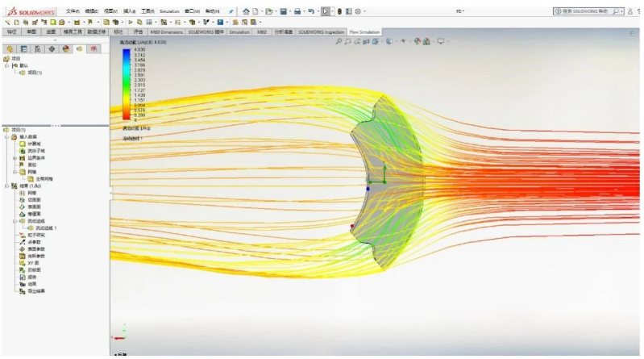Click the Section View icon

tap(366, 41)
